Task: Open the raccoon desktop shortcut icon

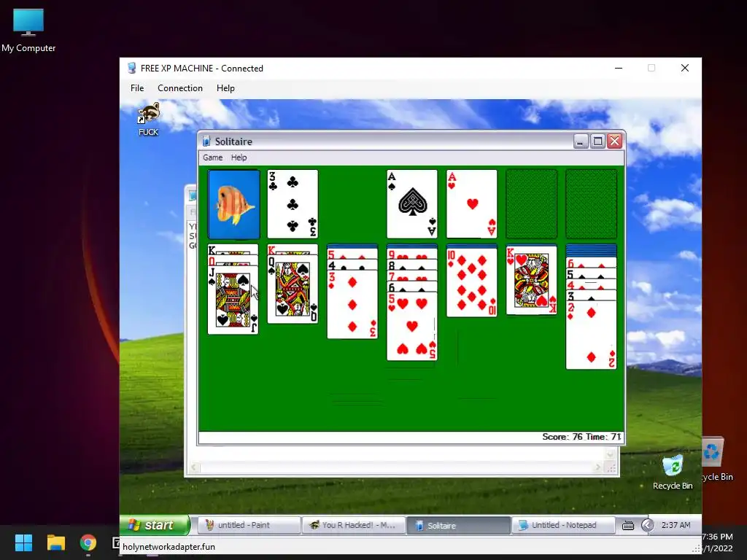Action: click(x=149, y=119)
